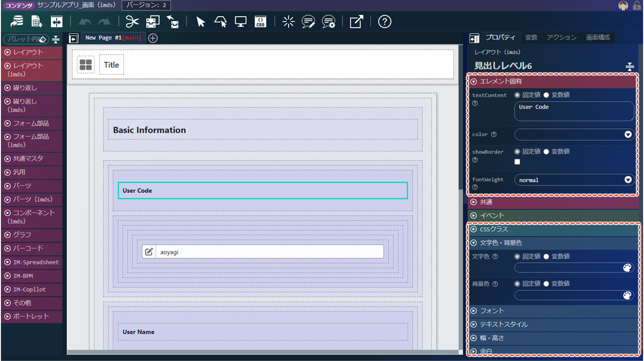Click the monitor preview icon
The height and width of the screenshot is (361, 644).
point(240,22)
